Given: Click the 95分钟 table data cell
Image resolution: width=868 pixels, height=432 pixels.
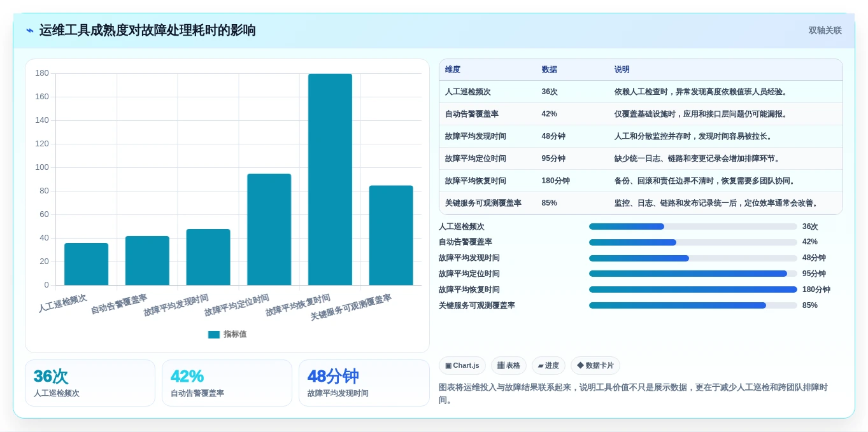Looking at the screenshot, I should click(x=553, y=158).
